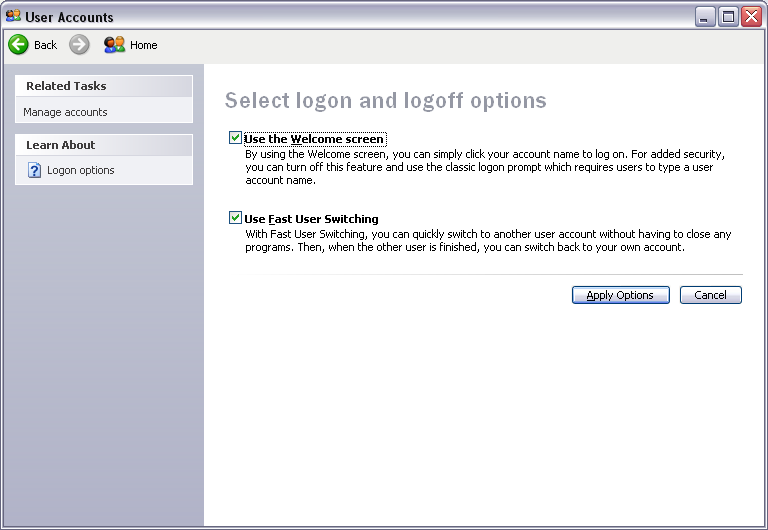Click the 'Use Fast User Switching' label text
768x530 pixels.
(312, 219)
